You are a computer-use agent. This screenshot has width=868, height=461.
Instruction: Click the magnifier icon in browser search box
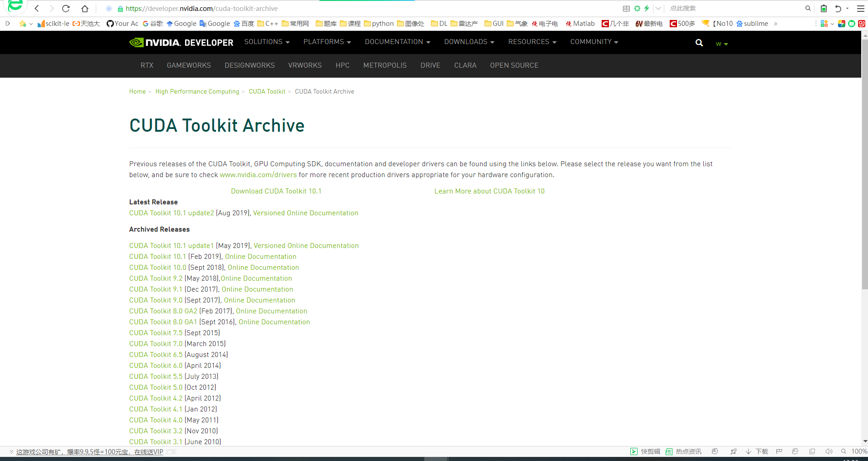pyautogui.click(x=808, y=8)
